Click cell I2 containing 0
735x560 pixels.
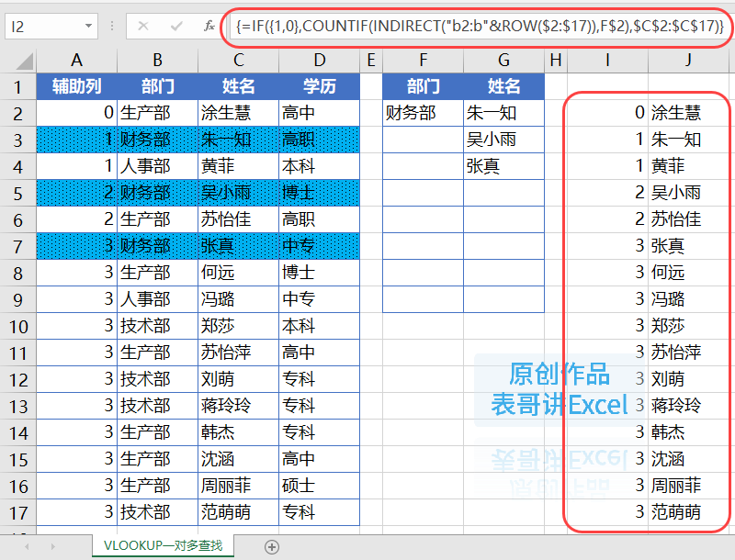tap(608, 113)
